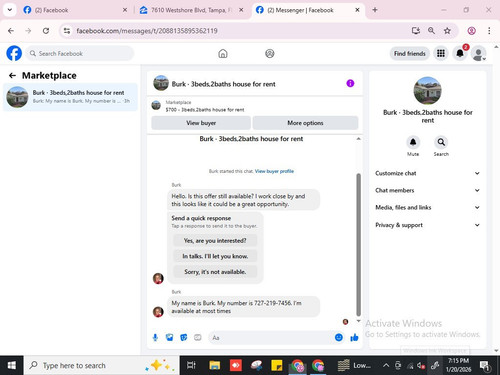Click the browser back arrow
The height and width of the screenshot is (375, 500).
11,31
